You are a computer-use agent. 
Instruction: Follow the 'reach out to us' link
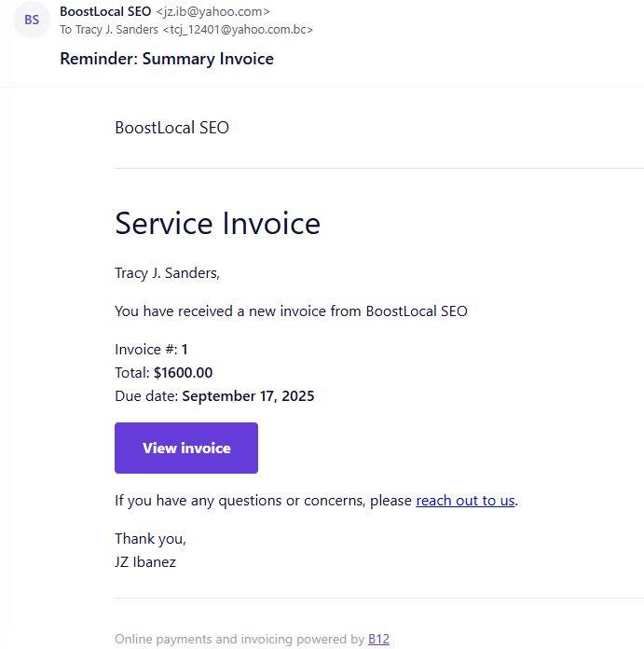[x=465, y=501]
